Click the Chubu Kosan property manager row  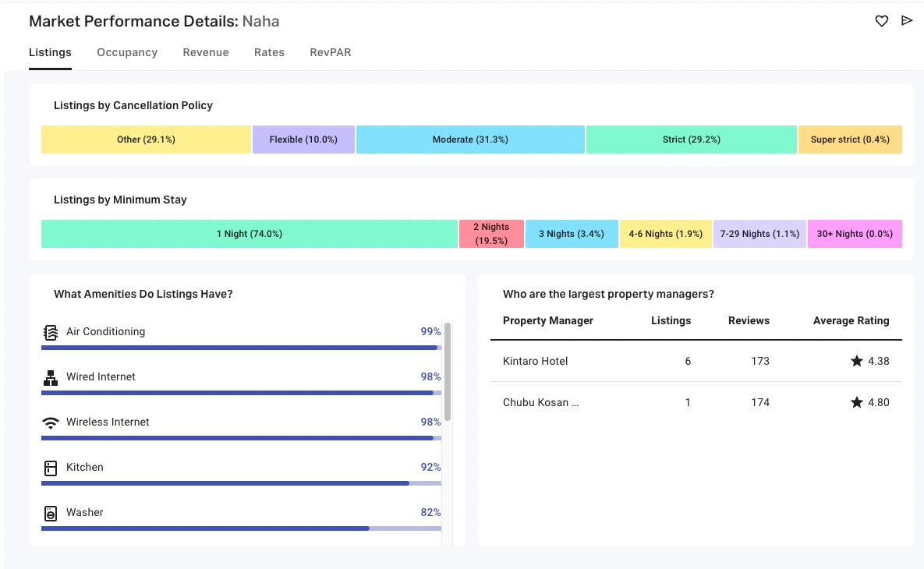(696, 402)
